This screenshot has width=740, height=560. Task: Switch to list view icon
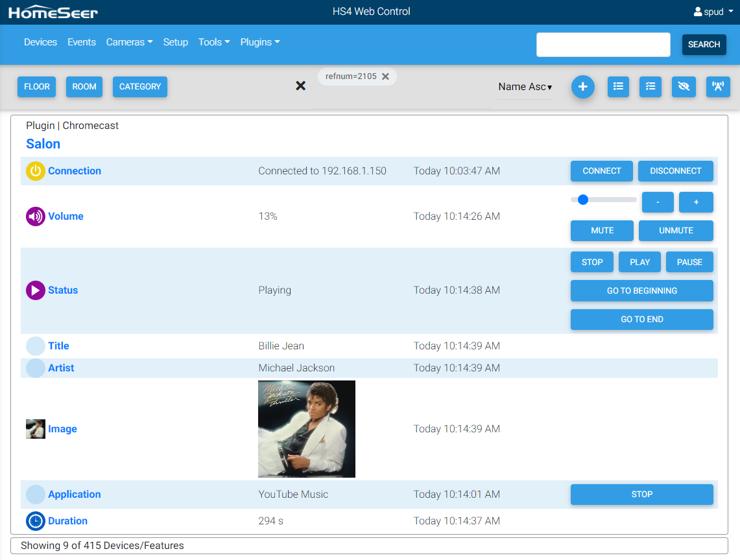pyautogui.click(x=618, y=87)
